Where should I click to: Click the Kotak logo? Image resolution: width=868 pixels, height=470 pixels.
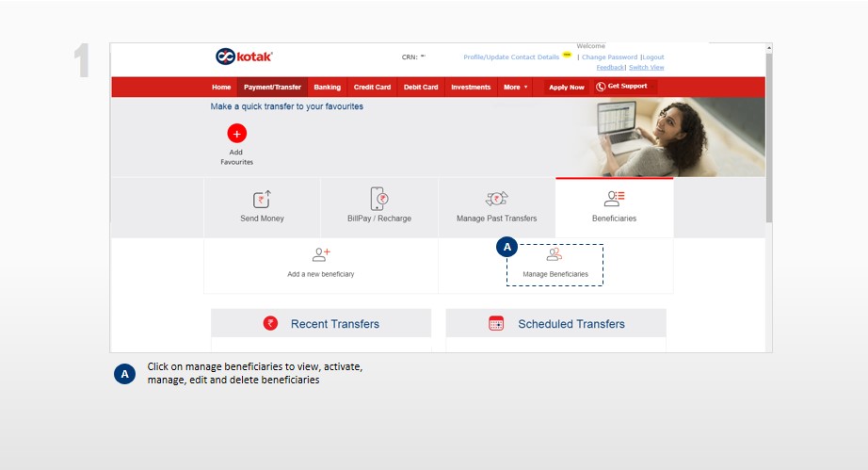pyautogui.click(x=244, y=57)
